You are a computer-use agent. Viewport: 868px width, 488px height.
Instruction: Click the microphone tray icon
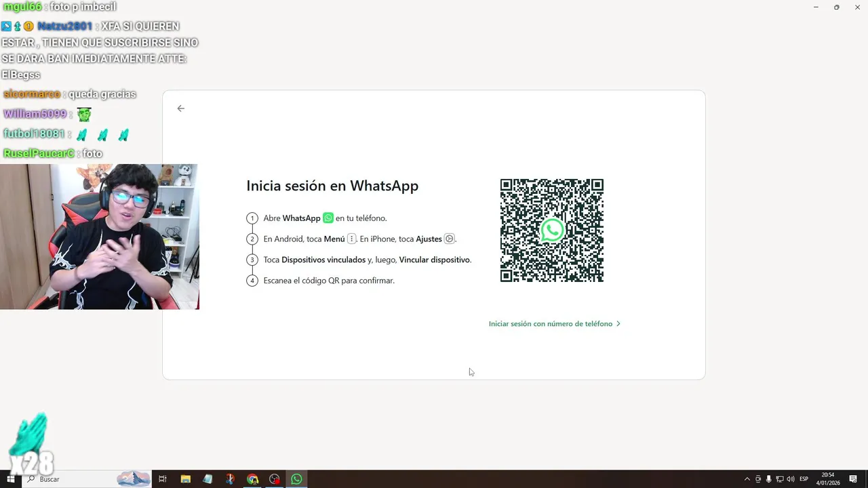pyautogui.click(x=769, y=479)
